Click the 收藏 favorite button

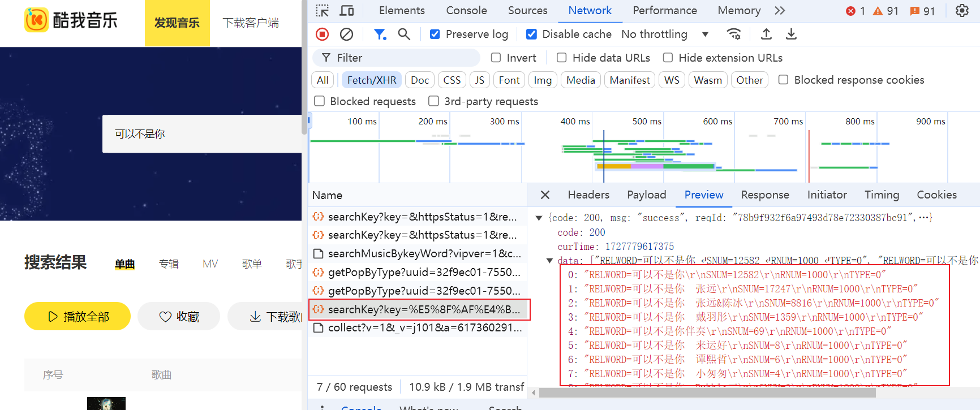point(179,317)
